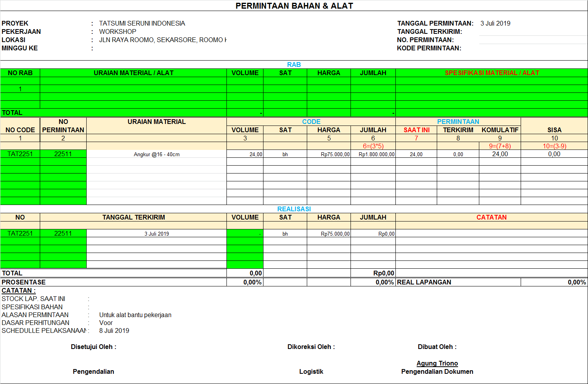Screen dimensions: 588x384
Task: Select the WORKSHOP value cell
Action: [x=118, y=31]
